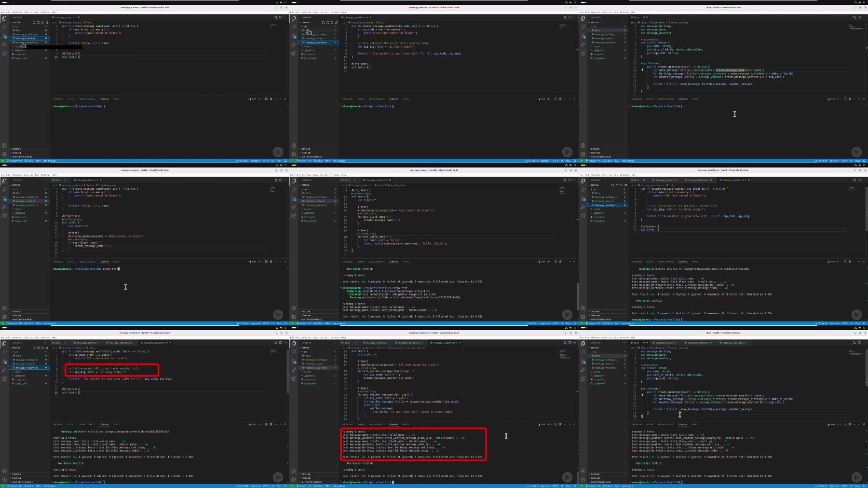Expand TIMELINE section in top-middle screenshot
Image resolution: width=868 pixels, height=488 pixels.
click(x=318, y=153)
